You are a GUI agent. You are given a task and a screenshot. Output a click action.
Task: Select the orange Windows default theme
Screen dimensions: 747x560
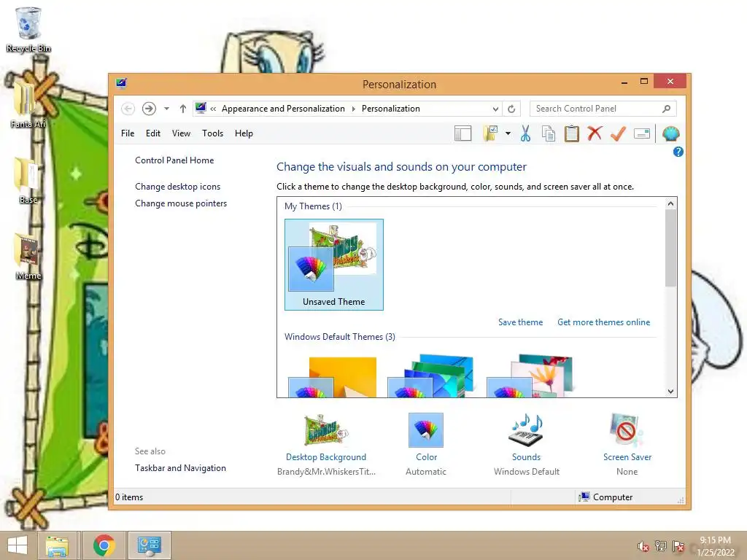click(x=333, y=377)
